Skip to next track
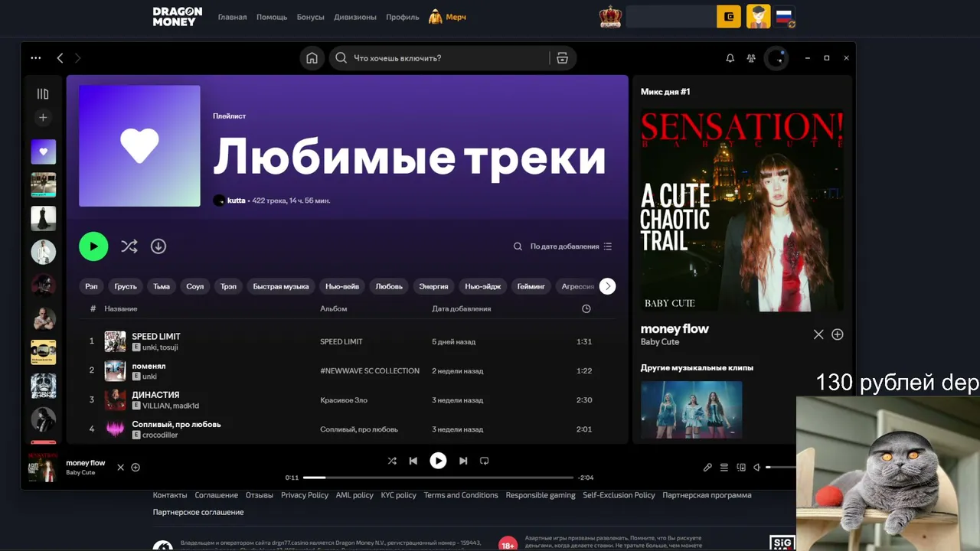This screenshot has height=551, width=980. tap(463, 461)
